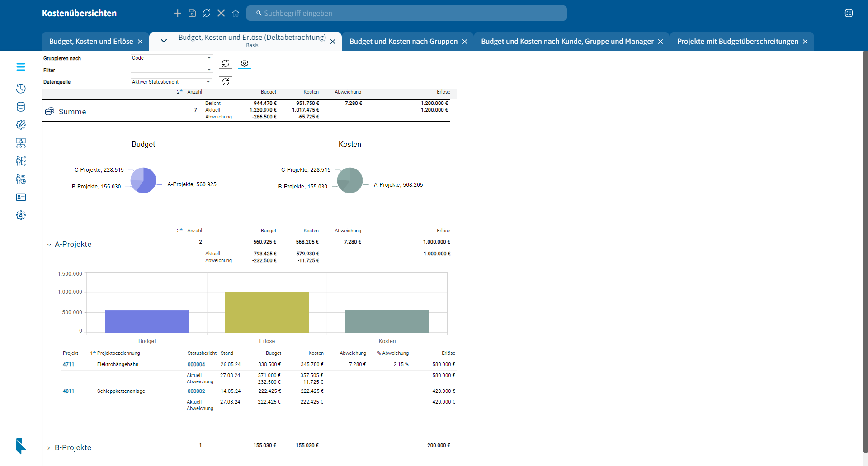868x466 pixels.
Task: Switch to Budget und Kosten nach Gruppen tab
Action: (x=403, y=42)
